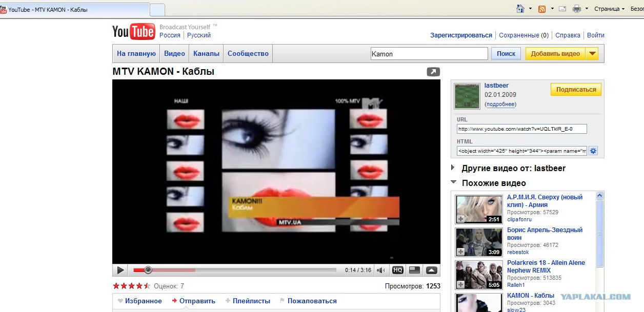This screenshot has width=644, height=312.
Task: Expand the RSS feeds dropdown arrow
Action: pos(552,9)
